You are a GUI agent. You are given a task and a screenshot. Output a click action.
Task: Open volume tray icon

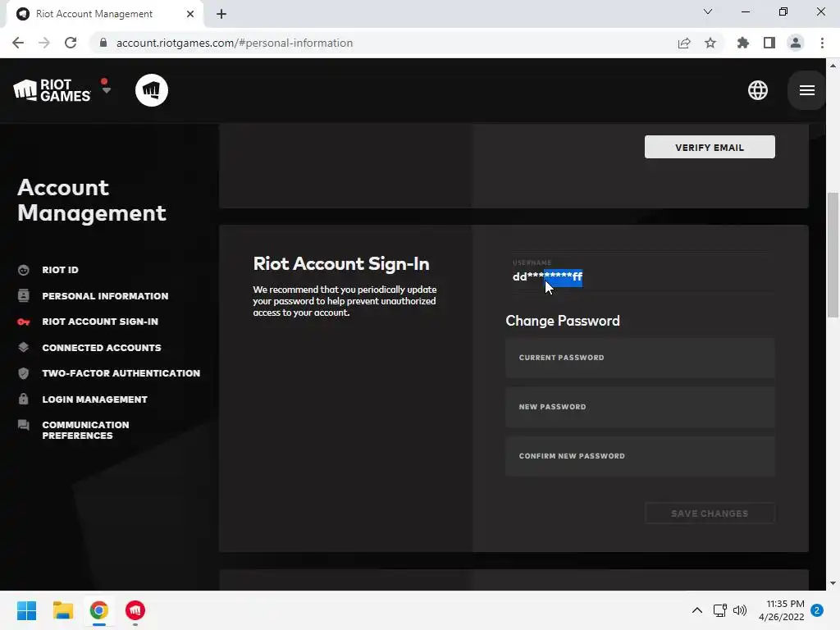[740, 610]
